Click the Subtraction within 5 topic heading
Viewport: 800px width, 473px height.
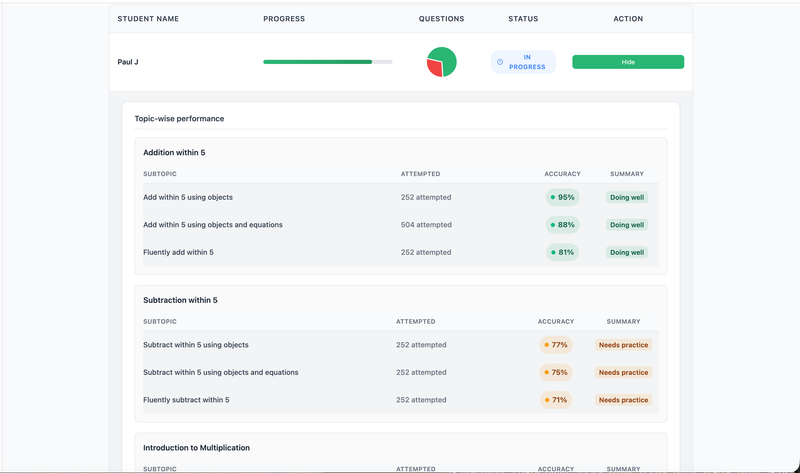[x=180, y=300]
